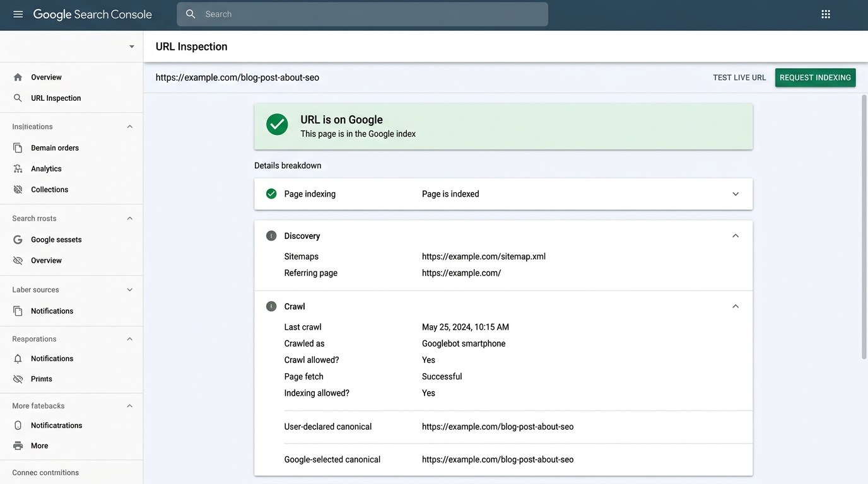Click the Google G icon beside Google sessets
This screenshot has width=868, height=484.
click(18, 239)
